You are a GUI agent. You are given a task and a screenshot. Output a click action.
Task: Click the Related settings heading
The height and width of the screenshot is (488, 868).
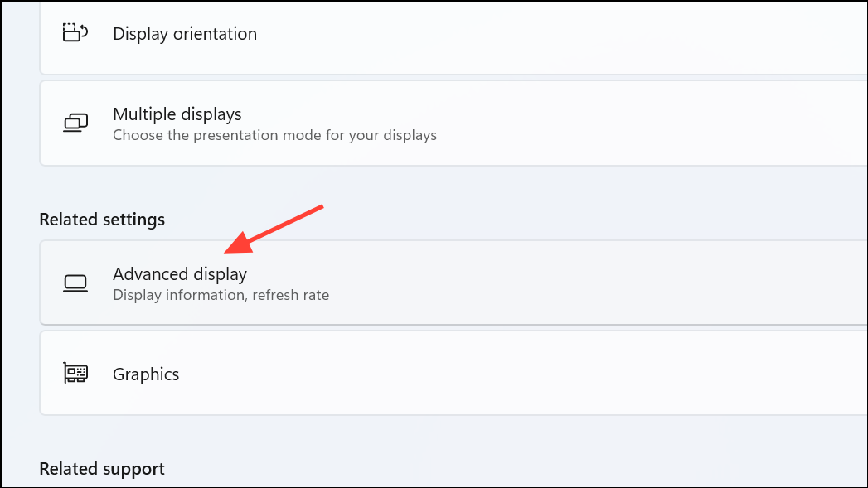[x=101, y=219]
